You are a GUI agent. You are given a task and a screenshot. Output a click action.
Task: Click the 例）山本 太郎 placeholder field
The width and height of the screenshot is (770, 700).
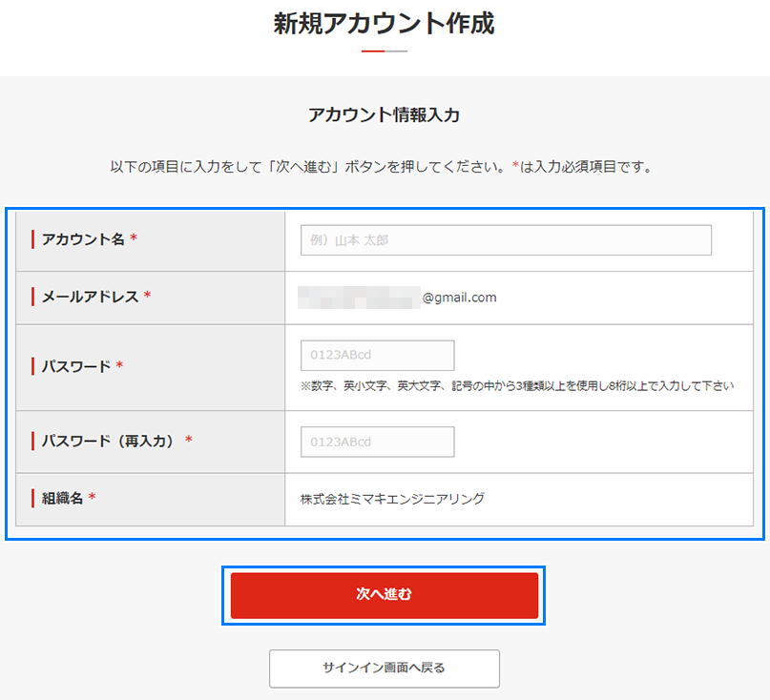[x=505, y=240]
